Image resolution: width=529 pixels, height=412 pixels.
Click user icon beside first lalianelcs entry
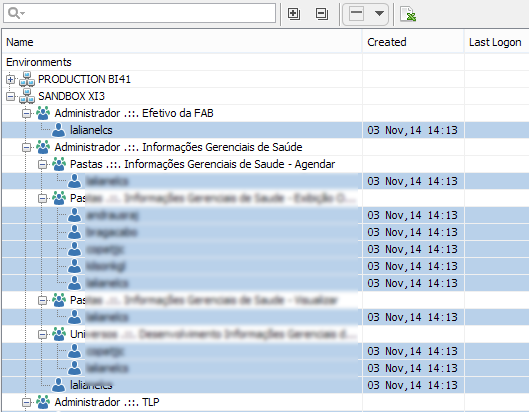click(x=59, y=130)
